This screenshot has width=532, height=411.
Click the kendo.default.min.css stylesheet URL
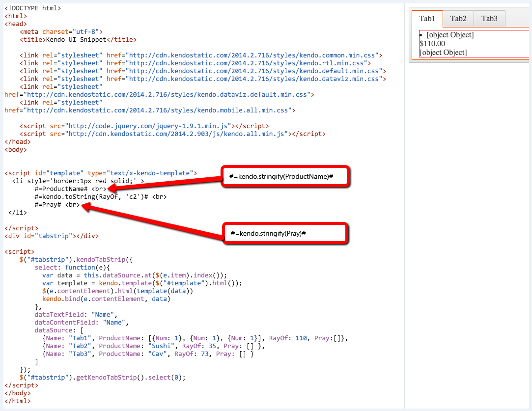254,71
